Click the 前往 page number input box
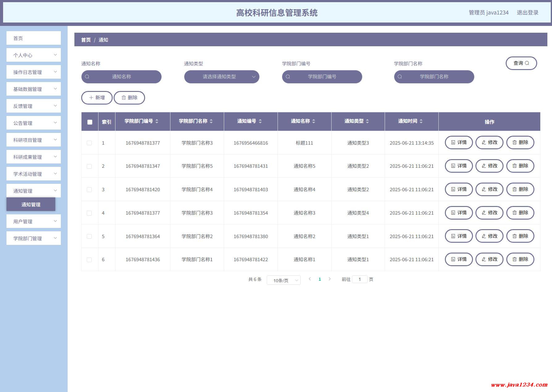The width and height of the screenshot is (552, 392). [x=360, y=279]
